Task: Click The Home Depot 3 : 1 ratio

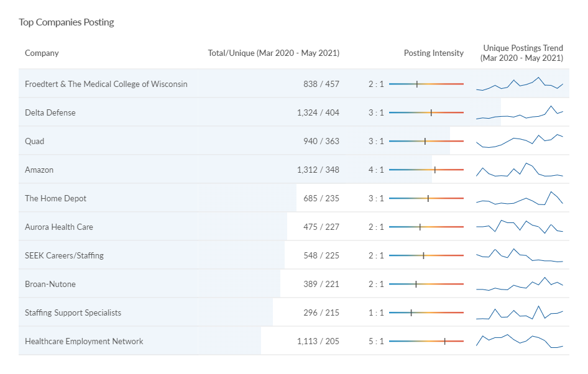Action: tap(376, 198)
